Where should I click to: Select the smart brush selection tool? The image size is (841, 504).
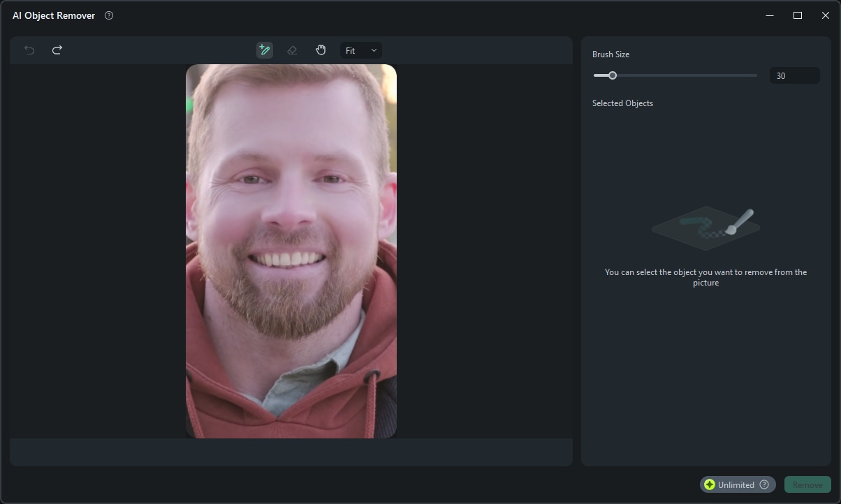pos(264,50)
